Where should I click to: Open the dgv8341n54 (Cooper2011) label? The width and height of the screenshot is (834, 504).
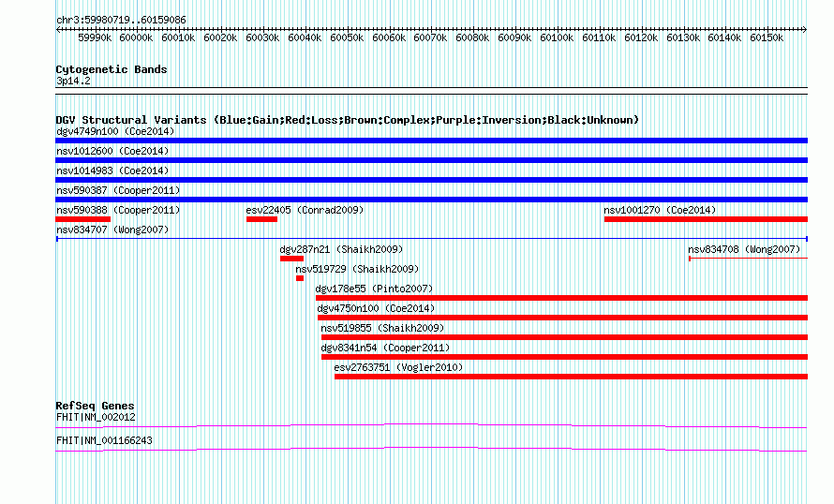point(386,348)
